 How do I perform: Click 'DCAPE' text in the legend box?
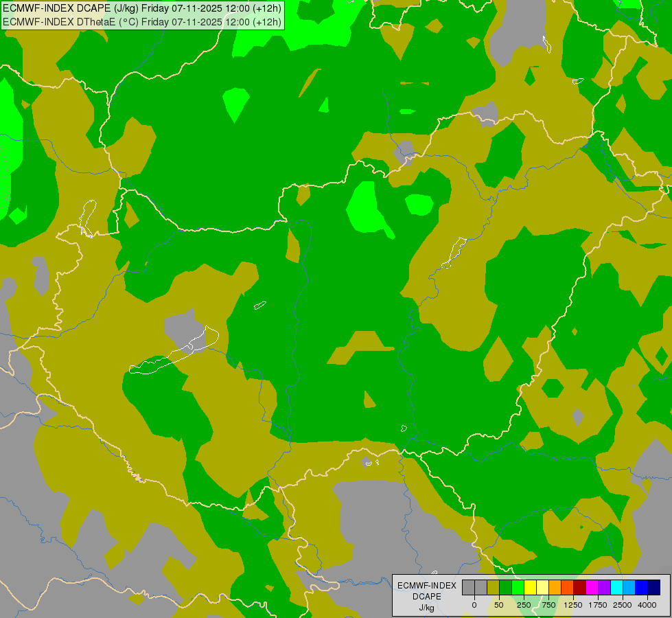[427, 597]
